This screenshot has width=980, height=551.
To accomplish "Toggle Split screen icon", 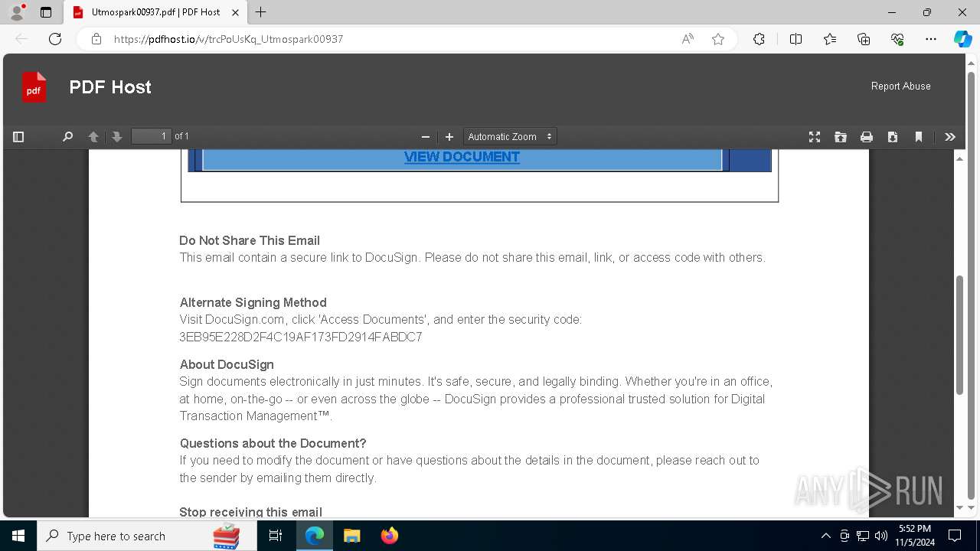I will point(795,39).
